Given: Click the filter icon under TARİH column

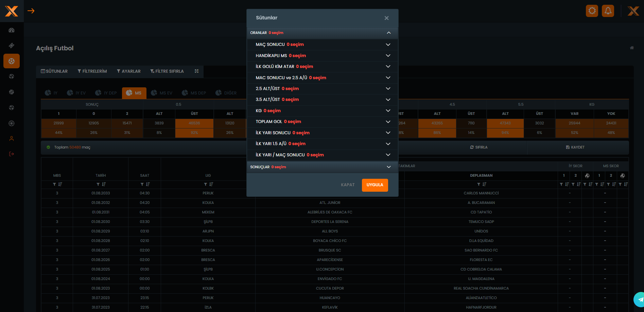Looking at the screenshot, I should click(x=98, y=184).
